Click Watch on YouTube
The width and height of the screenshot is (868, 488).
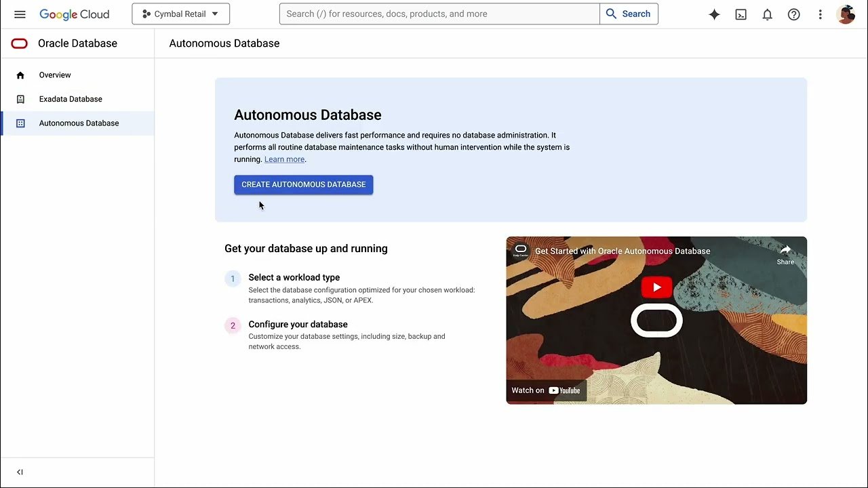[546, 390]
